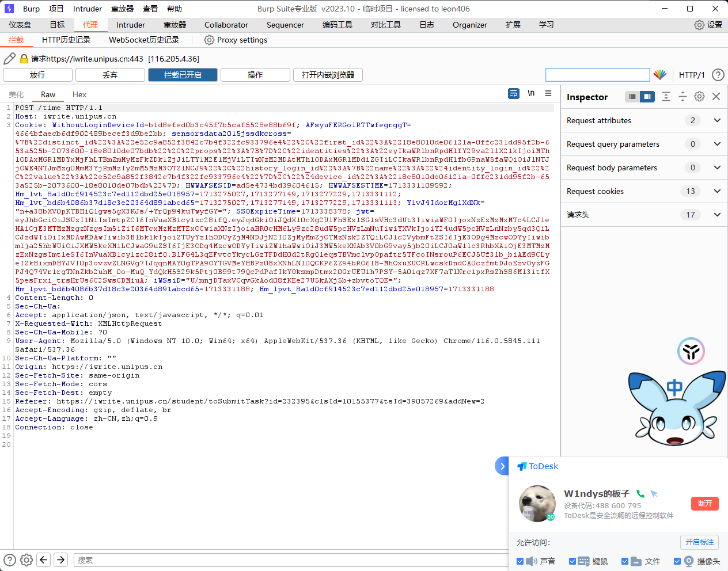Screen dimensions: 728x571
Task: Toggle the 摄像头 access checkbox
Action: pos(677,561)
